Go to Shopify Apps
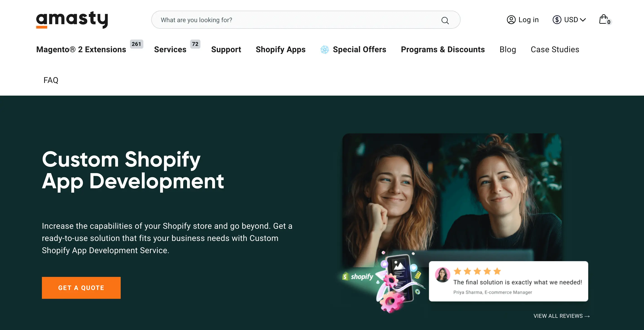This screenshot has width=644, height=330. 281,49
